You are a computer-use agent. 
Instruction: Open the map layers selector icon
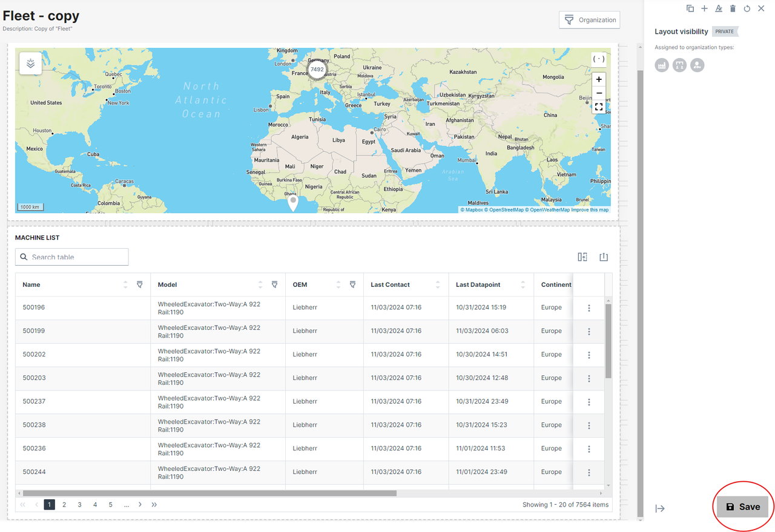click(31, 63)
